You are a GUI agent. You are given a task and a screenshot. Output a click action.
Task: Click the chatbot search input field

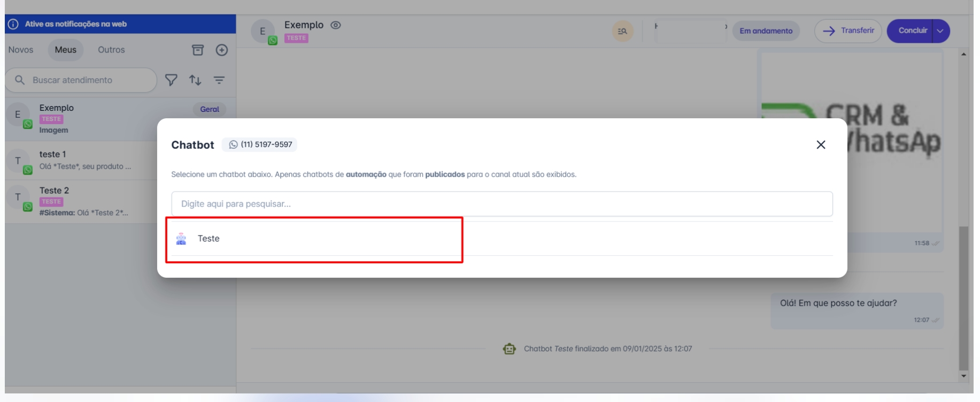click(501, 204)
